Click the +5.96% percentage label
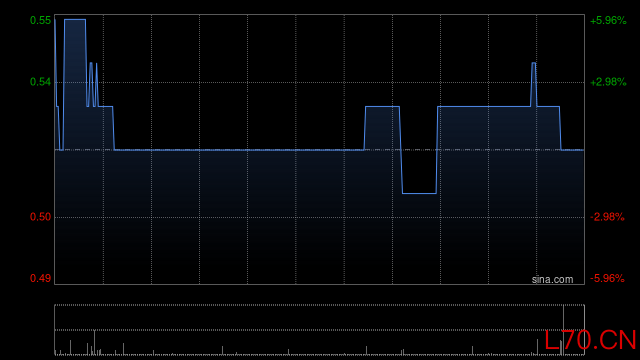Image resolution: width=640 pixels, height=360 pixels. pos(608,20)
